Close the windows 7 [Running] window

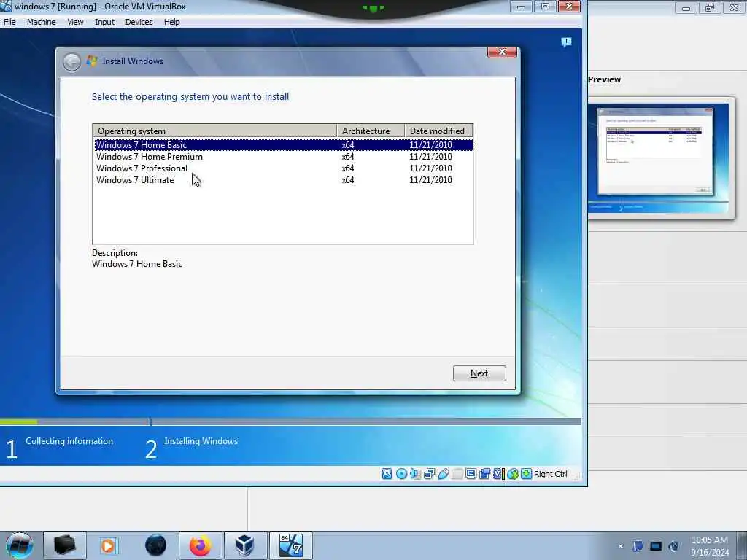pos(569,7)
